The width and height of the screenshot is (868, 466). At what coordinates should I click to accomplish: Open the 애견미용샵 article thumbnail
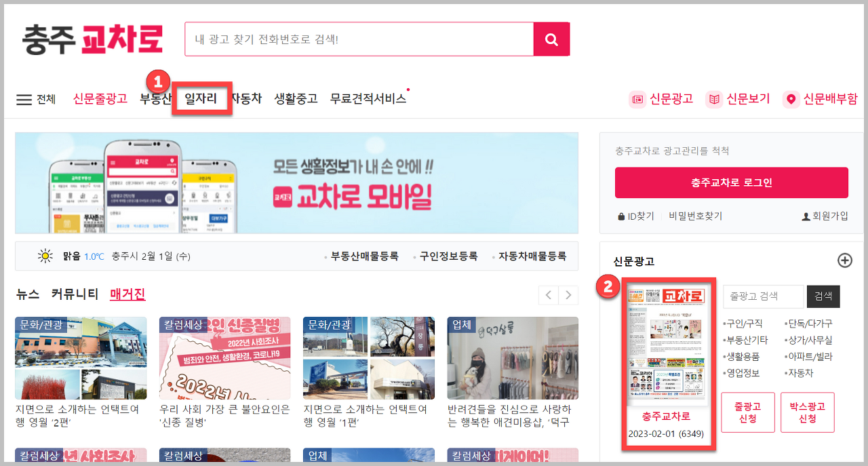pyautogui.click(x=513, y=358)
